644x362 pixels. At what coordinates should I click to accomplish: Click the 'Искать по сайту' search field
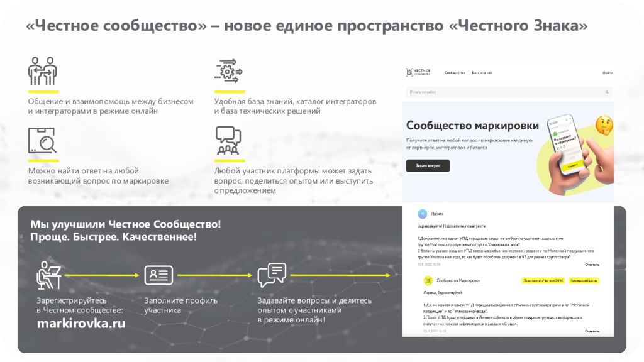(508, 92)
